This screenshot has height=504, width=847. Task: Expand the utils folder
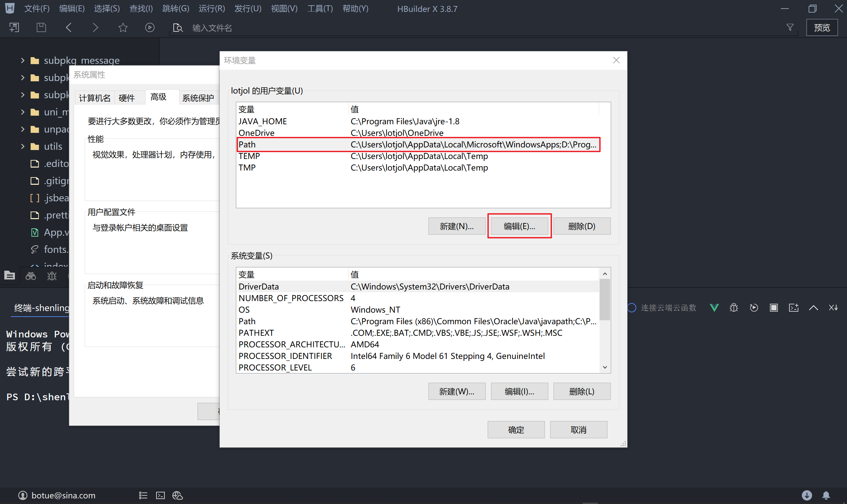23,146
